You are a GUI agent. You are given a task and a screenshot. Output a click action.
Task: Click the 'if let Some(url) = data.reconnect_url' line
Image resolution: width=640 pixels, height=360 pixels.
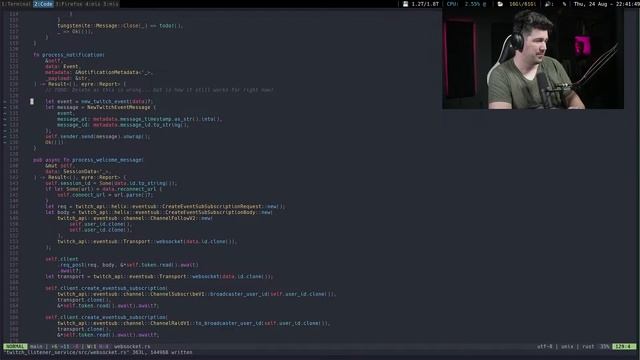click(104, 189)
